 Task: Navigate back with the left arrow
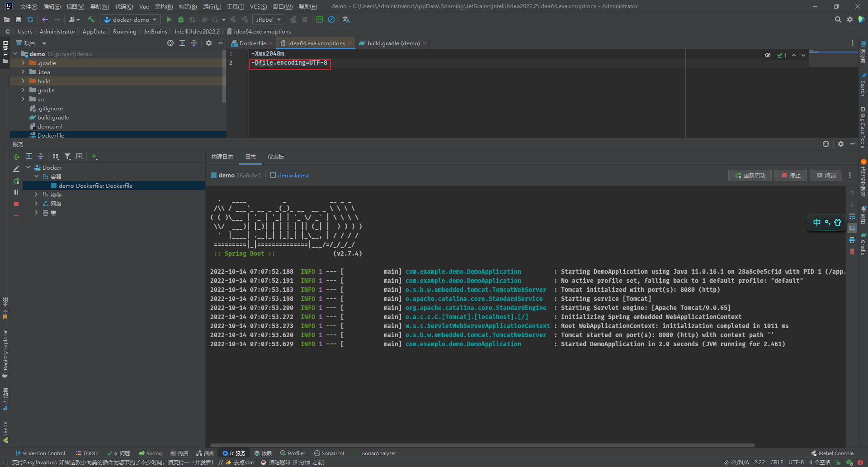pyautogui.click(x=45, y=19)
